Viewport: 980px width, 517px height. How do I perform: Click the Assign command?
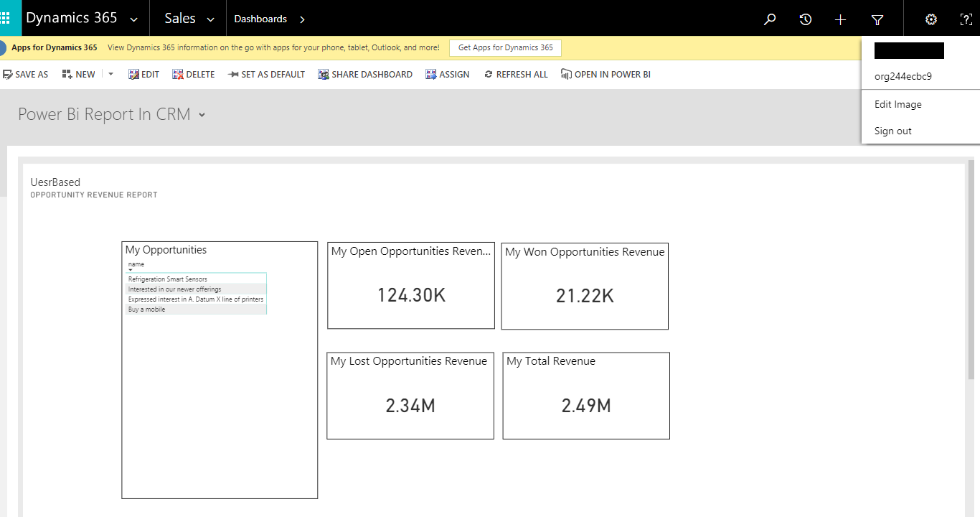click(448, 74)
